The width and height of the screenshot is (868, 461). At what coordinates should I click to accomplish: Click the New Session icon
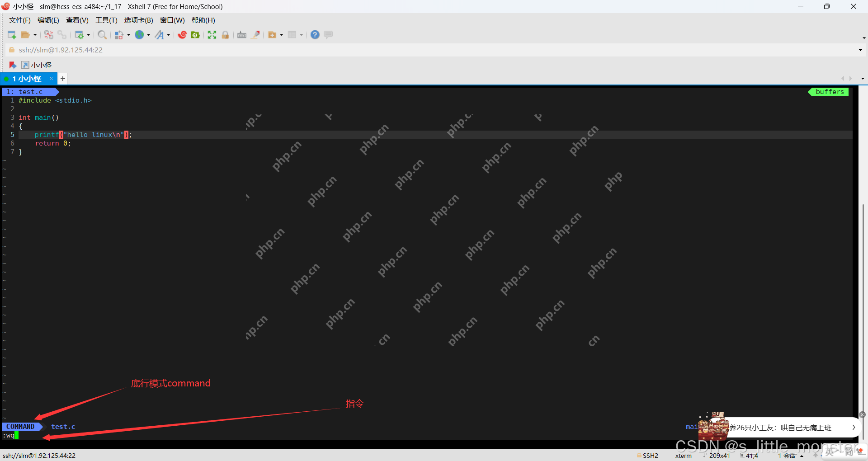[12, 35]
